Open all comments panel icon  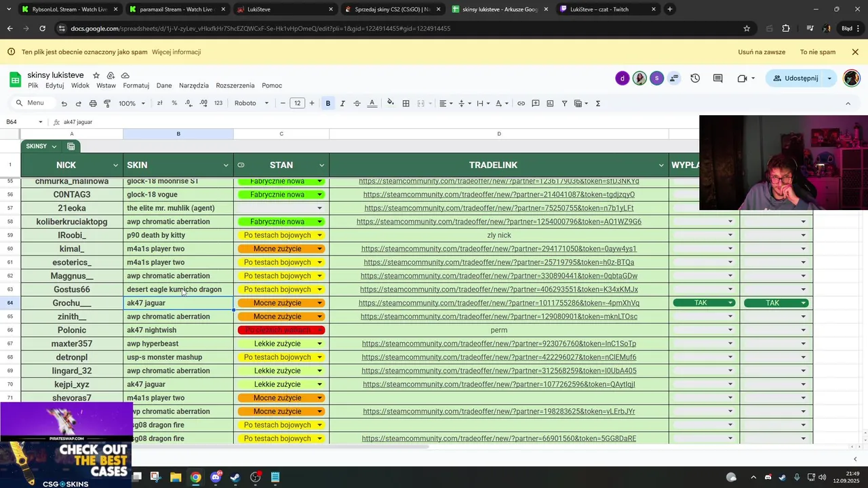point(717,79)
